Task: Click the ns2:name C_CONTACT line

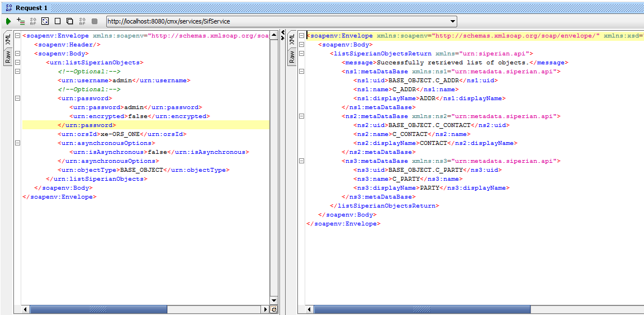Action: (411, 134)
